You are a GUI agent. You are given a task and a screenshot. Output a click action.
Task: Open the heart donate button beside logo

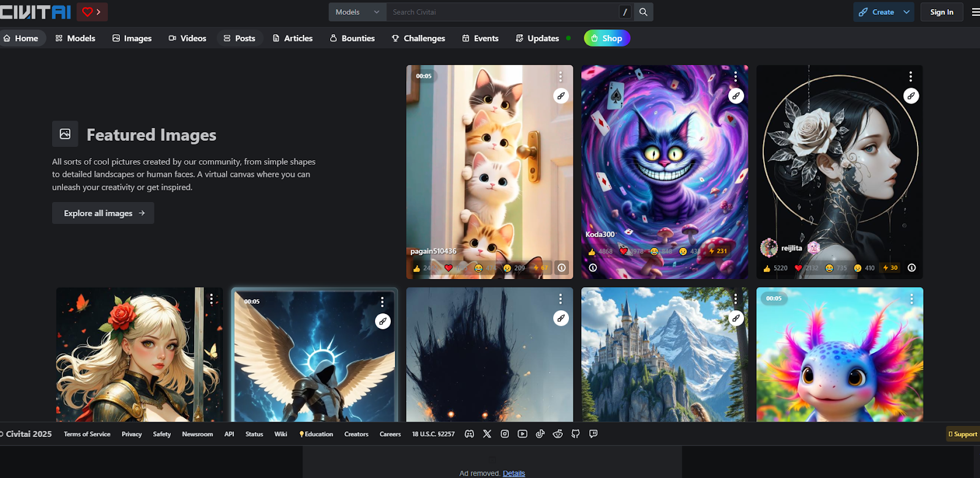(x=92, y=12)
